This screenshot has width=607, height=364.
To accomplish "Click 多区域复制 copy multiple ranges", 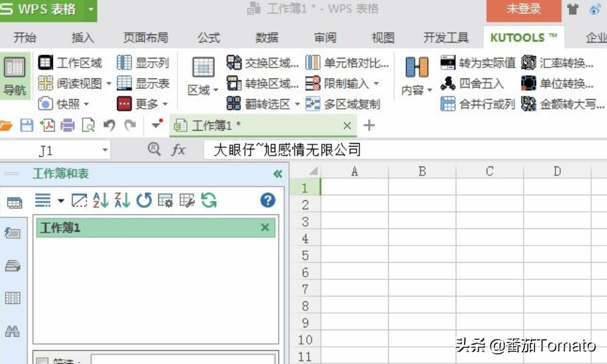I will coord(343,104).
